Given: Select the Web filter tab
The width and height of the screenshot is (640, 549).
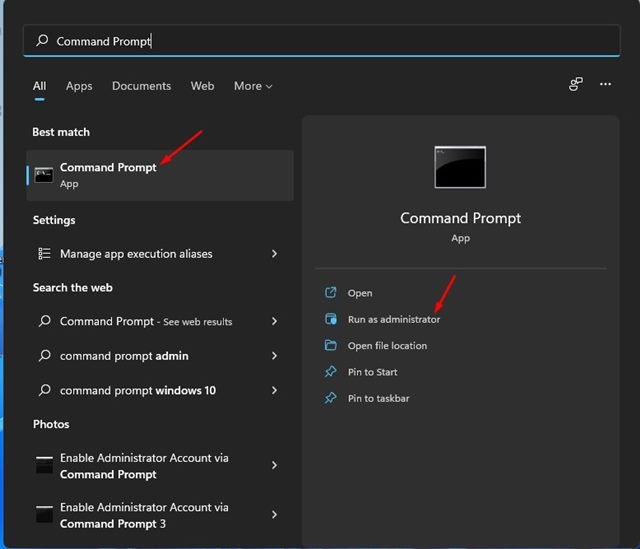Looking at the screenshot, I should click(x=202, y=86).
